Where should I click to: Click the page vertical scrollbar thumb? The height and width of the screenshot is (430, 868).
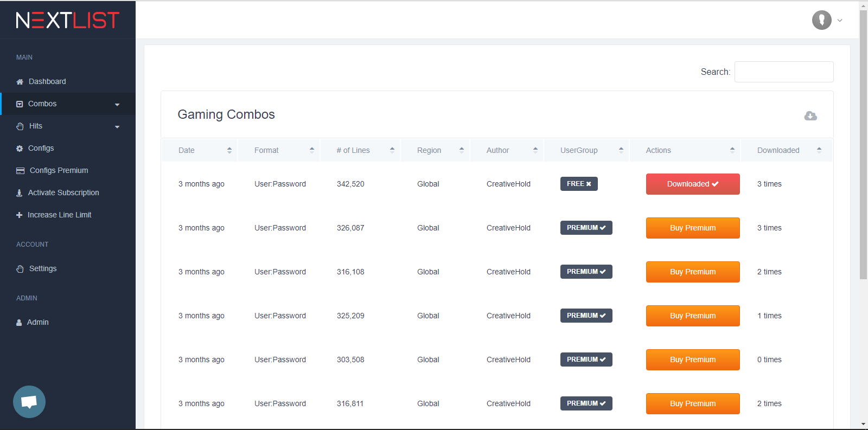pos(863,145)
